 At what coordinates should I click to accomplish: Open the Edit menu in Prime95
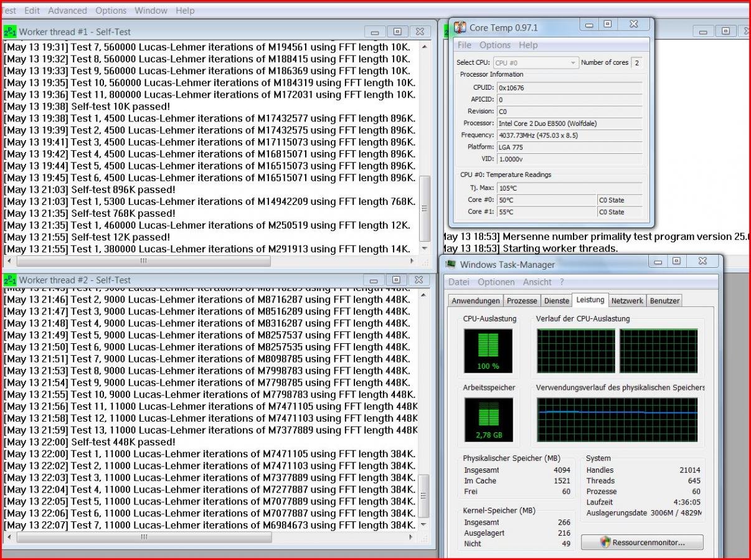coord(32,11)
